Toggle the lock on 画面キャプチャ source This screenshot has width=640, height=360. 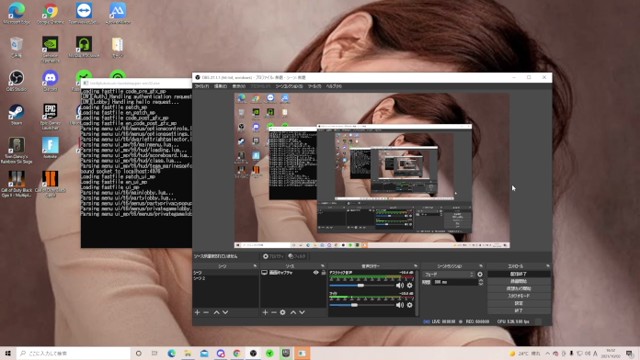coord(323,272)
